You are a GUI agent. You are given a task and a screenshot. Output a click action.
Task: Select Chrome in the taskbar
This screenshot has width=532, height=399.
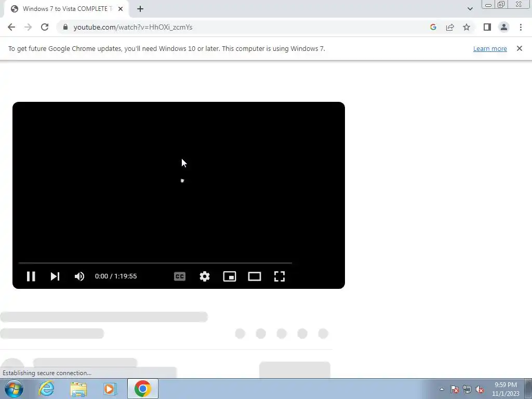coord(142,389)
